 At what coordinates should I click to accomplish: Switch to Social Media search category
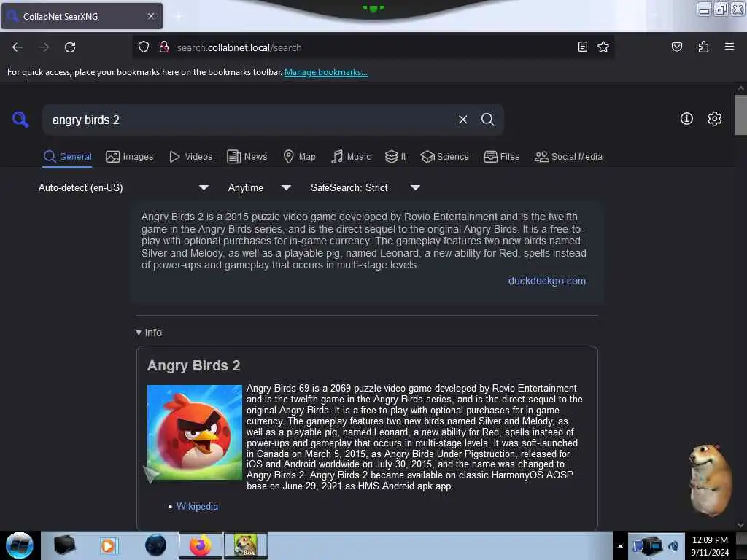point(568,157)
